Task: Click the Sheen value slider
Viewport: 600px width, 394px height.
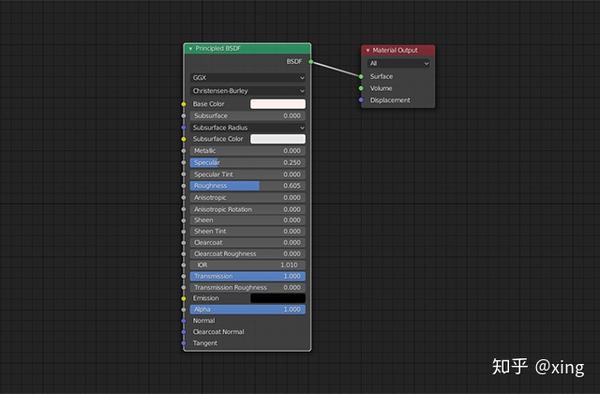Action: click(248, 220)
